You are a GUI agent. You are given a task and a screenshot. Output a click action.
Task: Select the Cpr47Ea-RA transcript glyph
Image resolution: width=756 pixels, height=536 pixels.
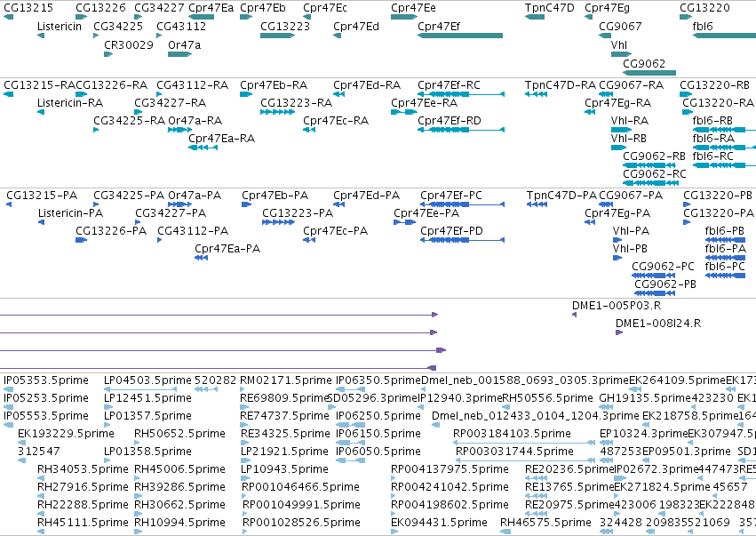point(203,148)
